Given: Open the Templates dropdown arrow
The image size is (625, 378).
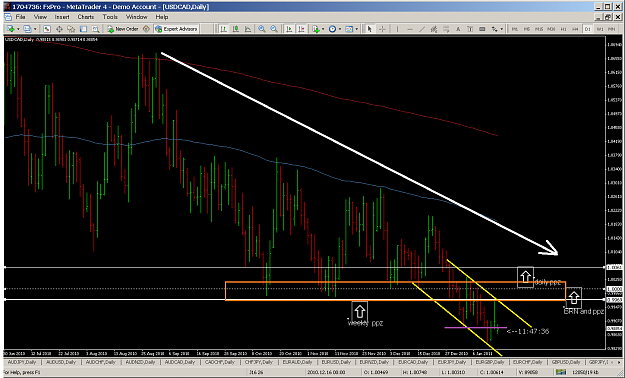Looking at the screenshot, I should point(357,29).
